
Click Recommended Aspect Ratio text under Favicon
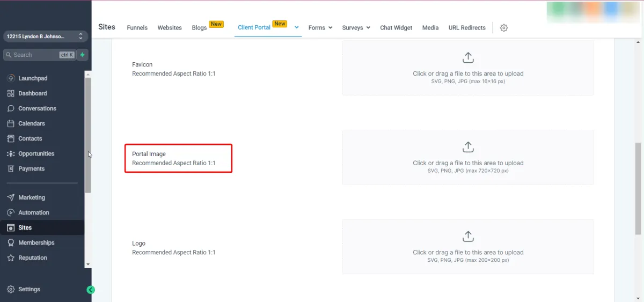click(174, 73)
